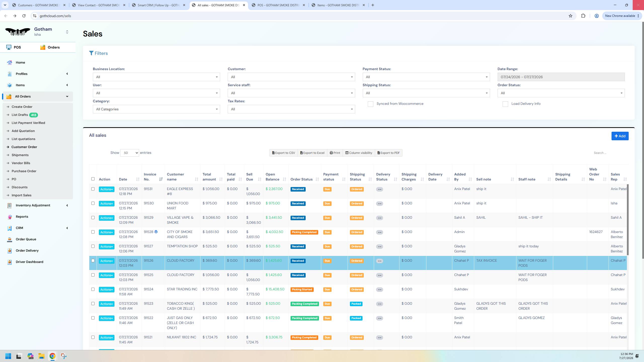Tick checkbox for EAGLE EXPRESS #8 row
The image size is (644, 362).
93,189
